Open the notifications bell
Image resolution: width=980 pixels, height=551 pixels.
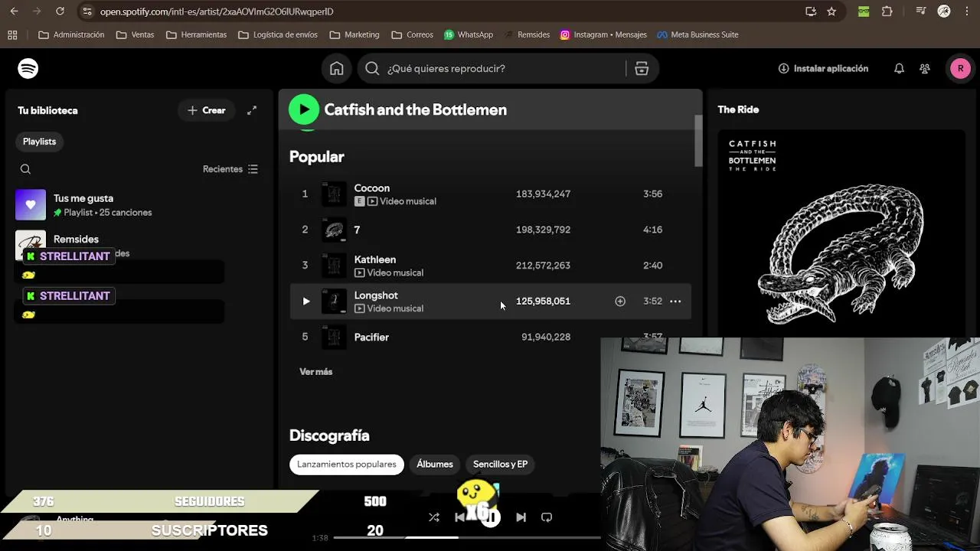pos(899,68)
